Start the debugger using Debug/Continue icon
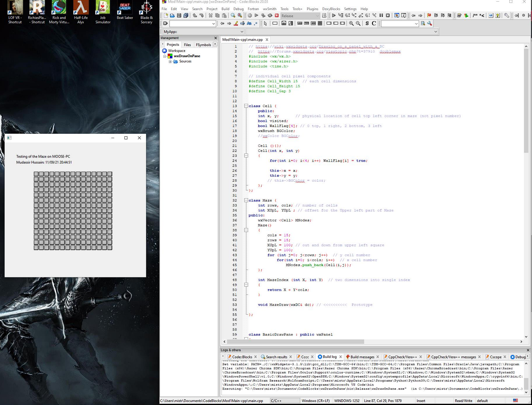Viewport: 532px width, 405px height. [334, 15]
